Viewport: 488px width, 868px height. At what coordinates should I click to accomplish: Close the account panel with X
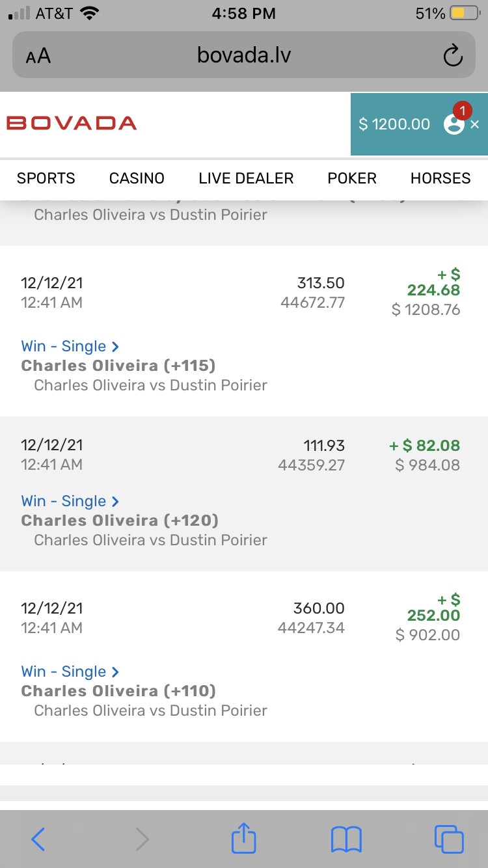[475, 124]
